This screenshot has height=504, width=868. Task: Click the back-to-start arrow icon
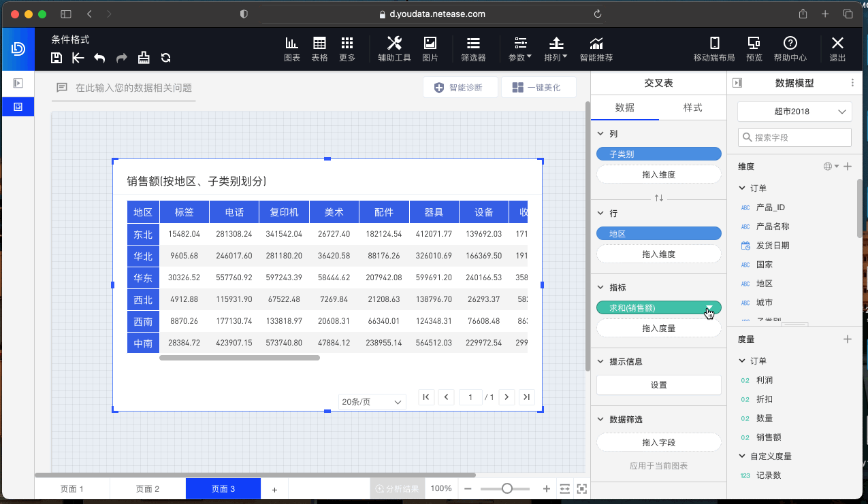(78, 58)
